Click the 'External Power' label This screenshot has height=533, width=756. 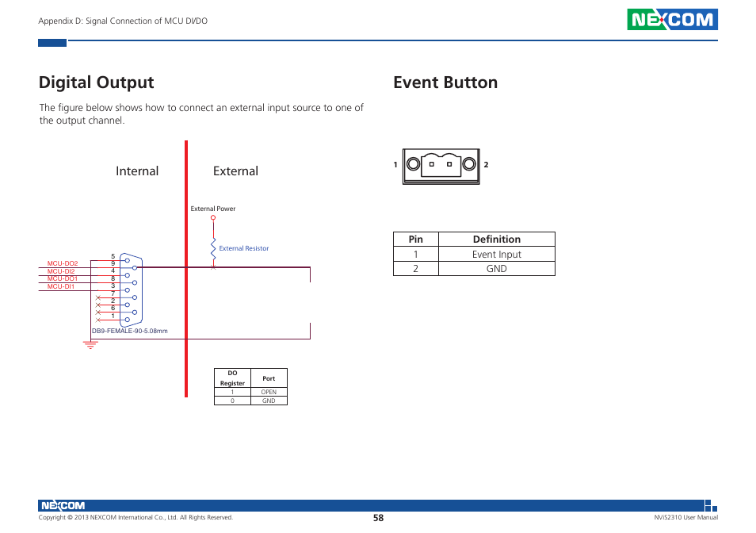click(213, 209)
